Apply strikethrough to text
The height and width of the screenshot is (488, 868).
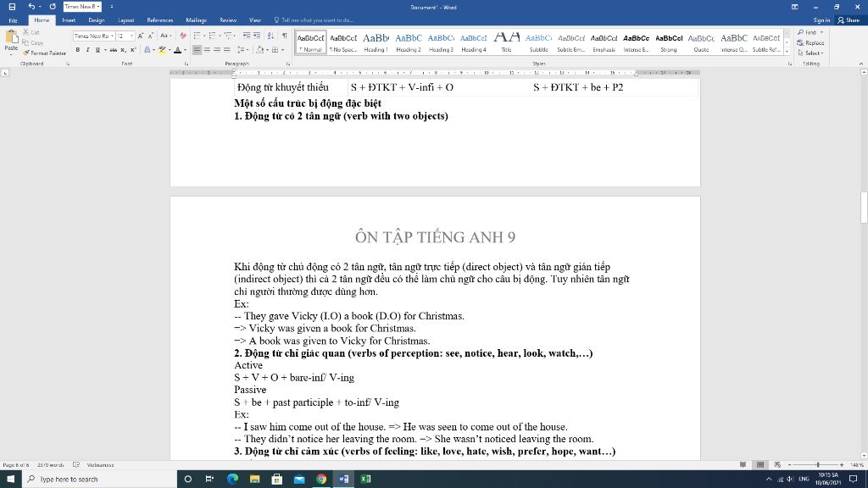[x=113, y=50]
